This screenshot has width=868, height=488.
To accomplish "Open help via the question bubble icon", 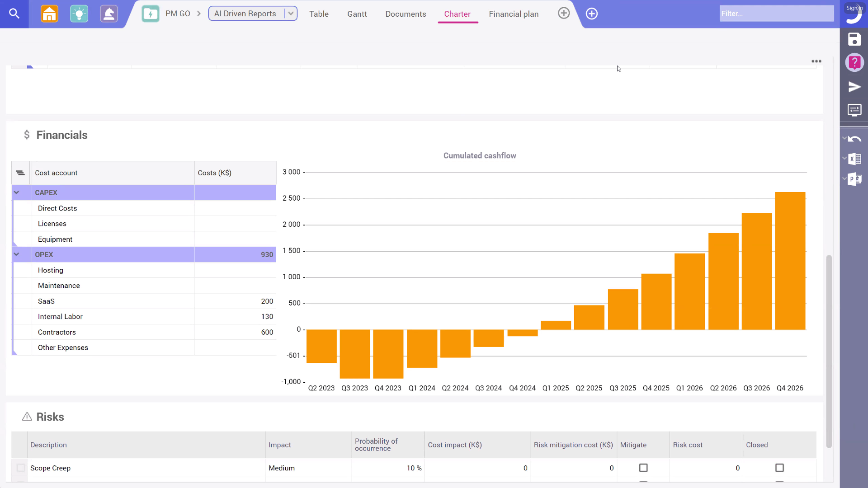I will coord(854,62).
